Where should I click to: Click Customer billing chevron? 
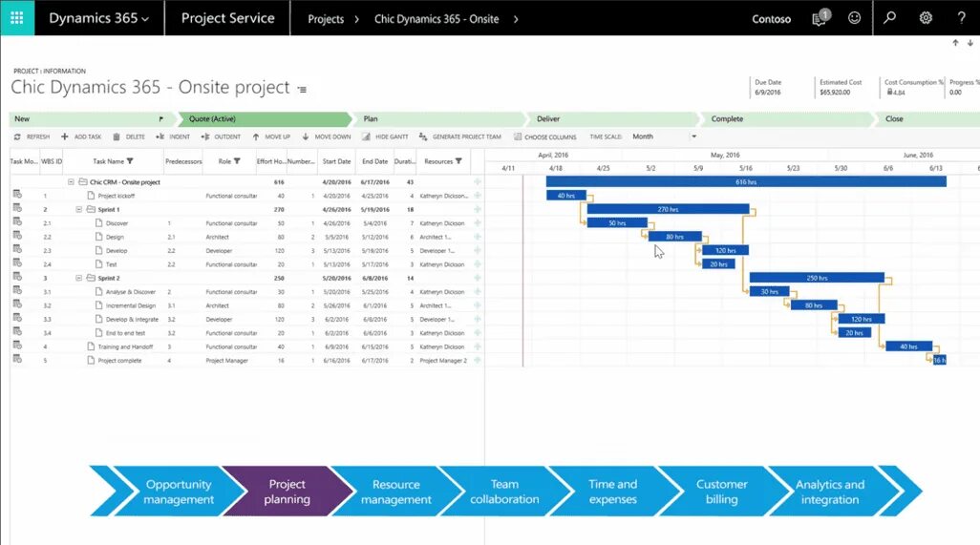coord(721,492)
